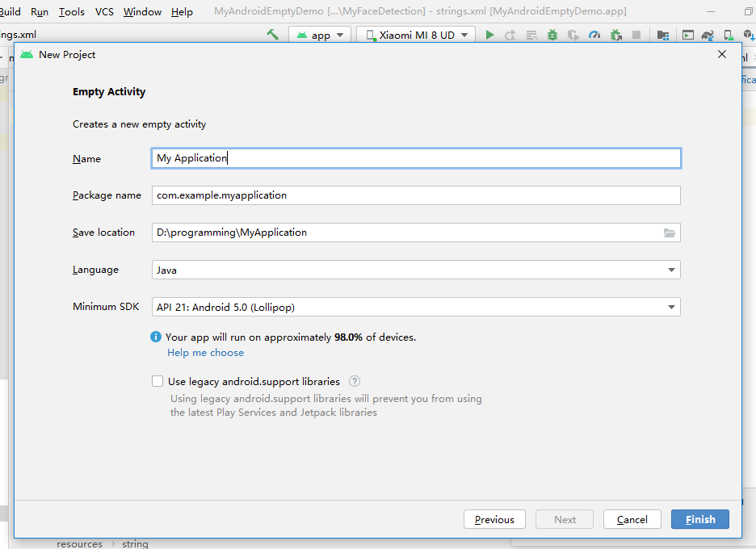Click the Make Project hammer icon

pyautogui.click(x=272, y=35)
